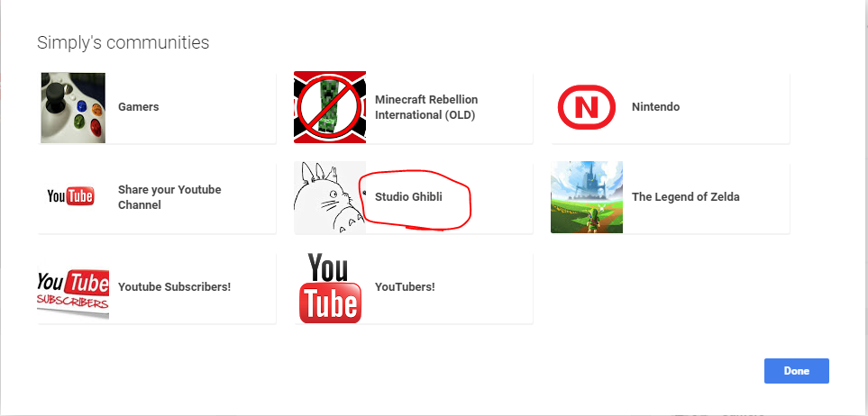Open Minecraft Rebellion International (OLD) community

coord(426,107)
